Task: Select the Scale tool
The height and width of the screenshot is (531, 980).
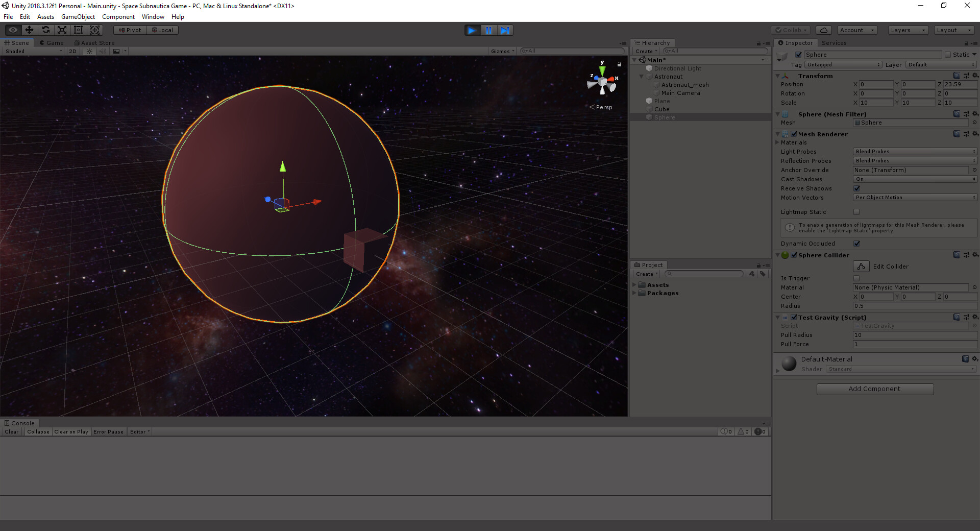Action: point(62,30)
